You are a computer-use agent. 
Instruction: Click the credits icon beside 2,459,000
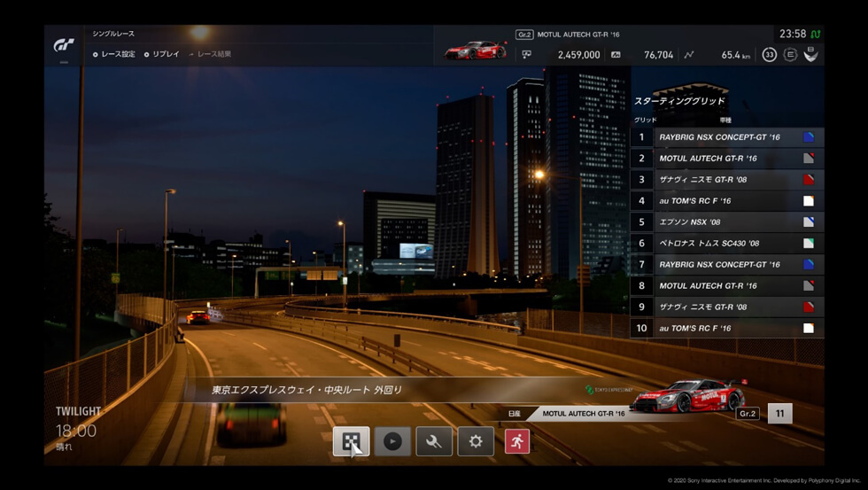pyautogui.click(x=526, y=55)
